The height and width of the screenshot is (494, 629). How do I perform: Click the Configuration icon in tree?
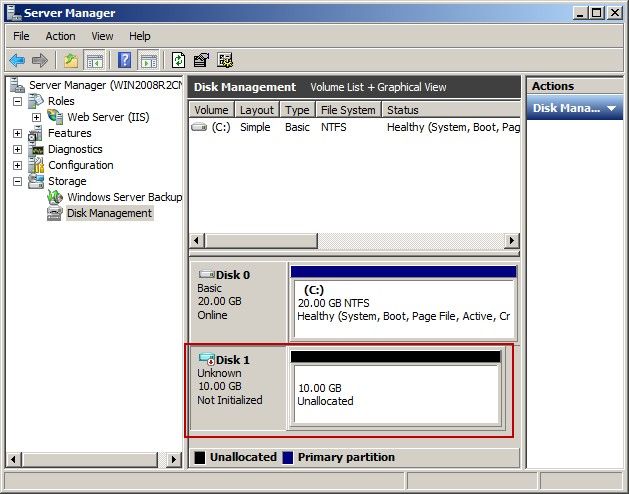coord(36,165)
